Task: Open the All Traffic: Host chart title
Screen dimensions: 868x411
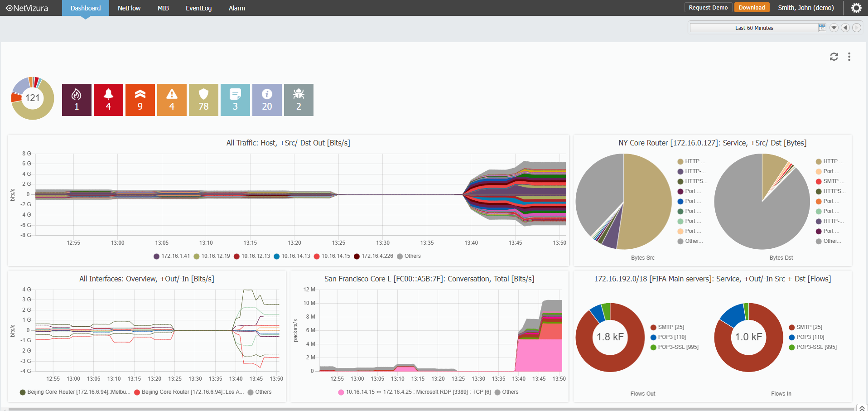Action: 288,143
